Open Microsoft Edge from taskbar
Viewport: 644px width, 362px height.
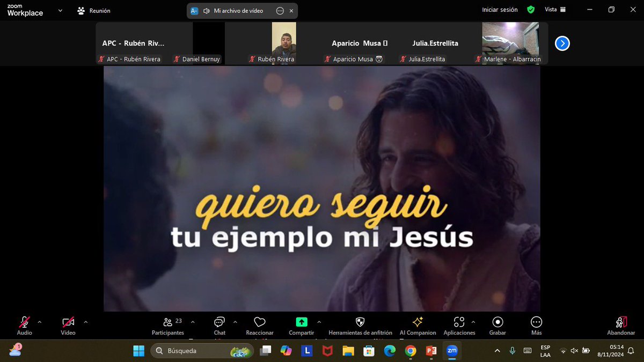click(390, 351)
